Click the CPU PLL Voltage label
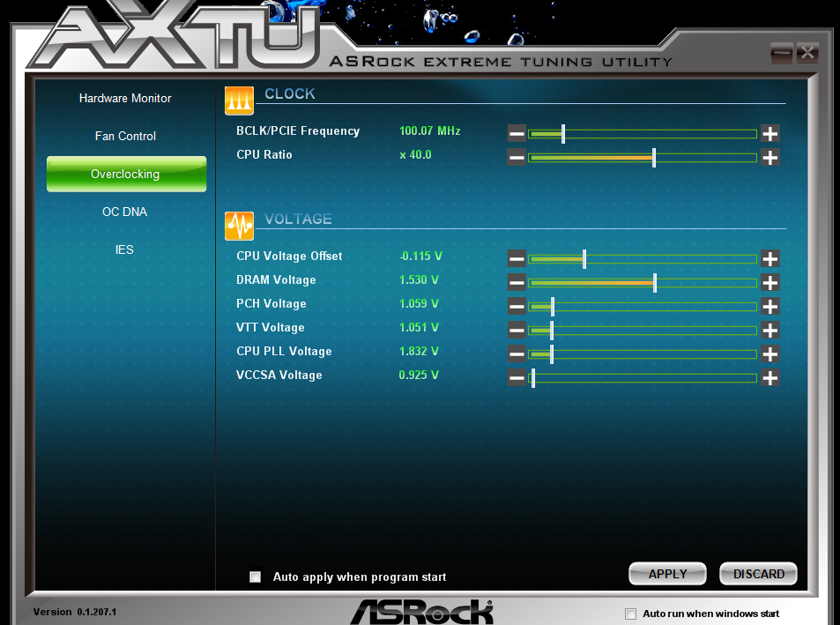Image resolution: width=840 pixels, height=625 pixels. tap(284, 352)
